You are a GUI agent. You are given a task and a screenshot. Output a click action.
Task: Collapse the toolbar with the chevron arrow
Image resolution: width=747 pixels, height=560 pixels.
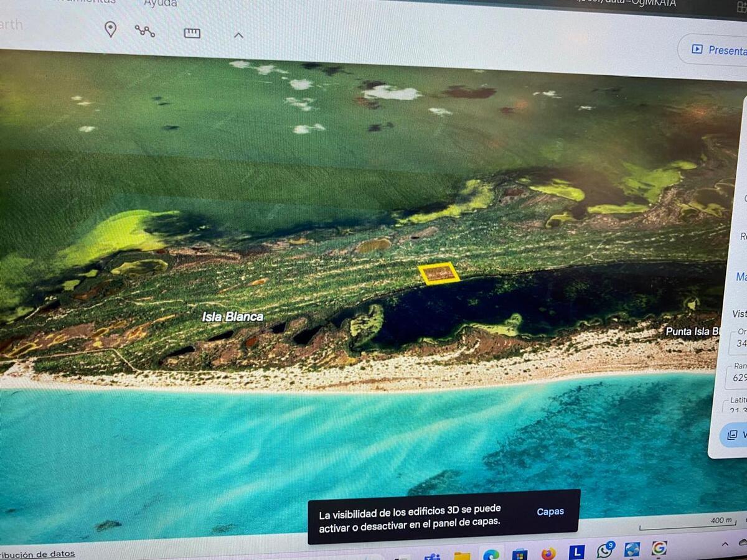(238, 35)
